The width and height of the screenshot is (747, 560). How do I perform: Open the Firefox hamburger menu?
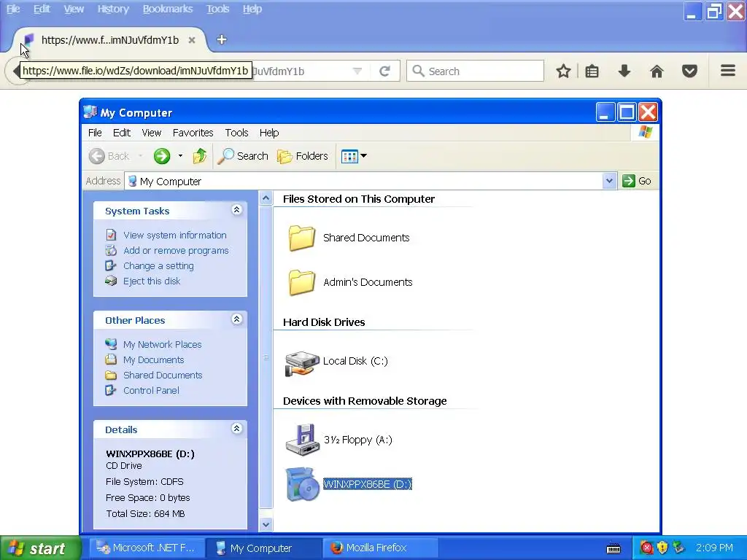[727, 71]
